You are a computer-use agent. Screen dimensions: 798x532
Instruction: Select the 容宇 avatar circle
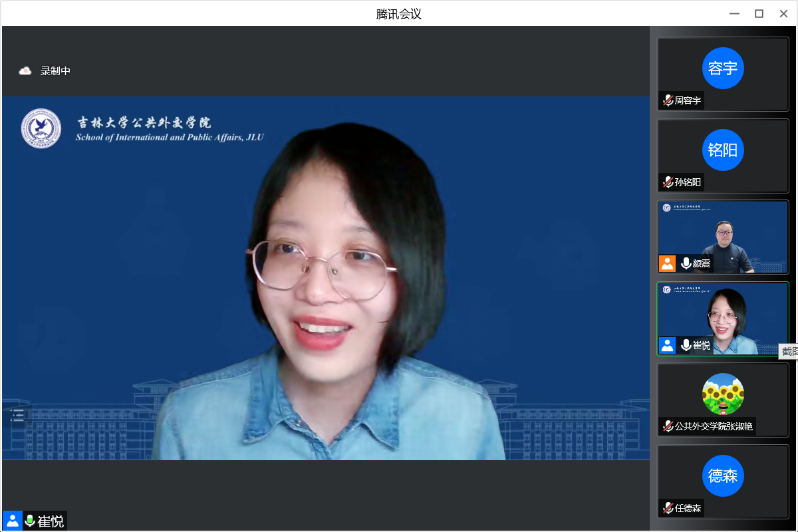(x=723, y=68)
